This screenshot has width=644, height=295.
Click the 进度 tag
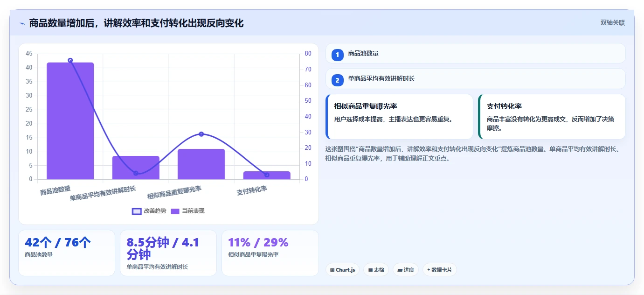click(406, 270)
